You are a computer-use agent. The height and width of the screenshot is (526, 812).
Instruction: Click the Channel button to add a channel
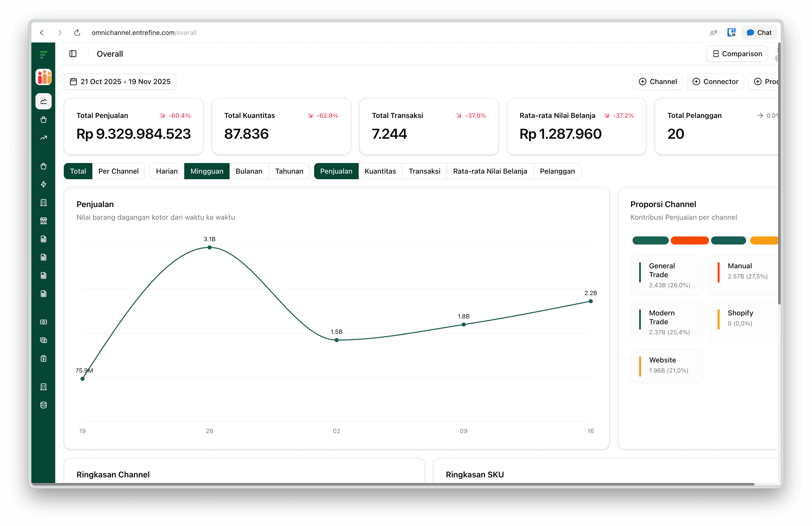pos(657,81)
